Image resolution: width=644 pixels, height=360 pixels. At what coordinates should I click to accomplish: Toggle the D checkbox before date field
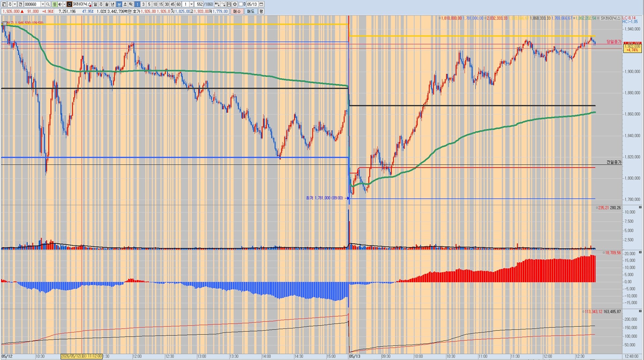pyautogui.click(x=240, y=4)
